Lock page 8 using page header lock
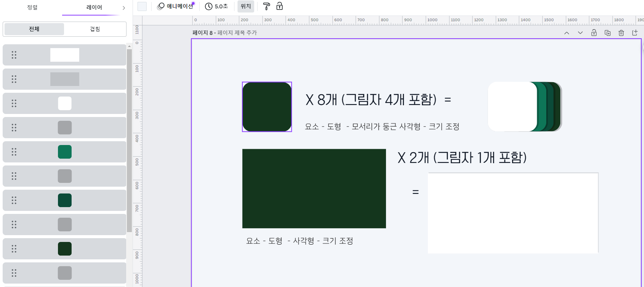The image size is (644, 287). pos(594,33)
